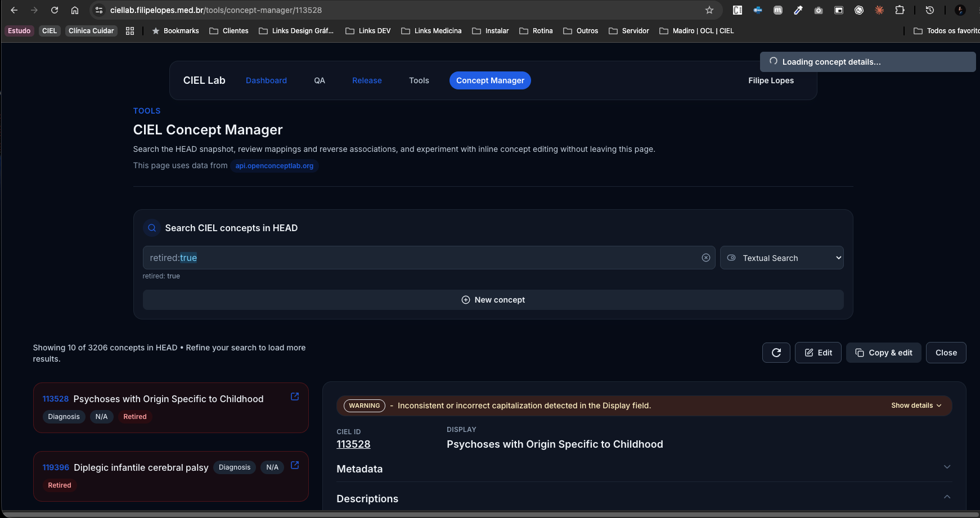
Task: Open the Estudo tab group
Action: point(19,31)
